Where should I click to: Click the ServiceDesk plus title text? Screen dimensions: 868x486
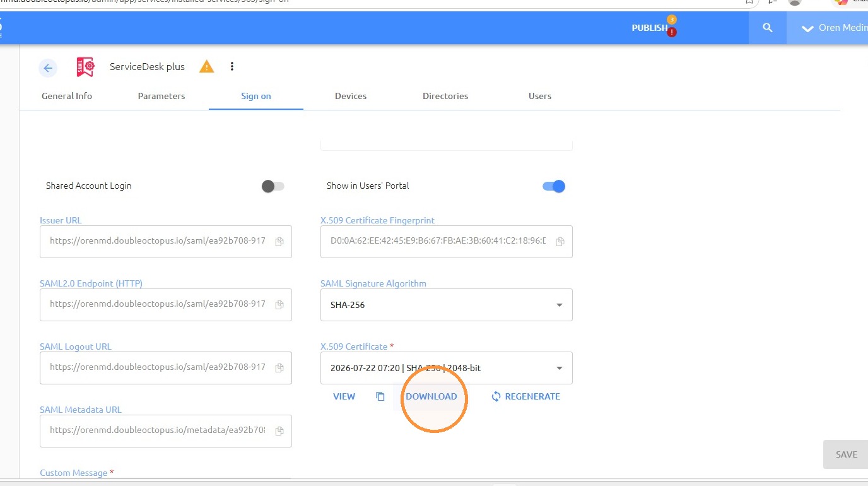coord(147,66)
